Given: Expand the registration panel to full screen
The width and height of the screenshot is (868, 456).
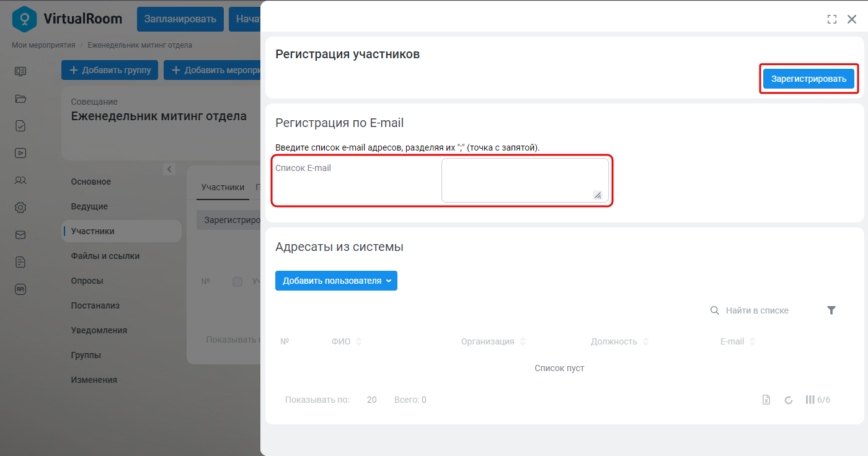Looking at the screenshot, I should (832, 19).
